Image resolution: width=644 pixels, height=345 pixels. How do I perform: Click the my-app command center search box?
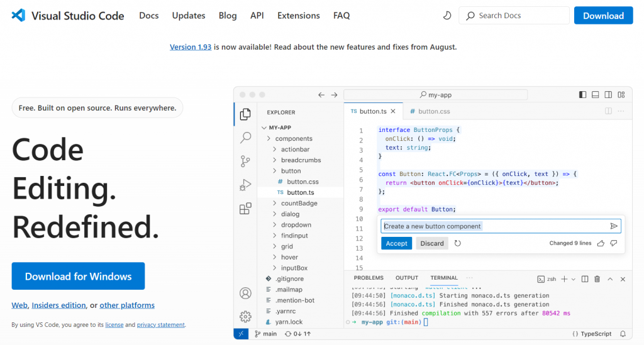[x=435, y=95]
